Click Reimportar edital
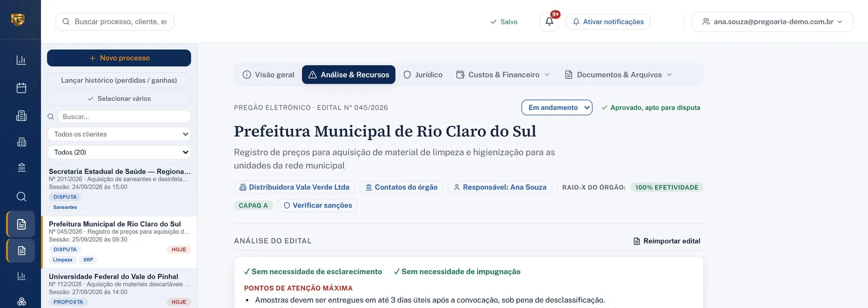The image size is (868, 308). [x=667, y=241]
